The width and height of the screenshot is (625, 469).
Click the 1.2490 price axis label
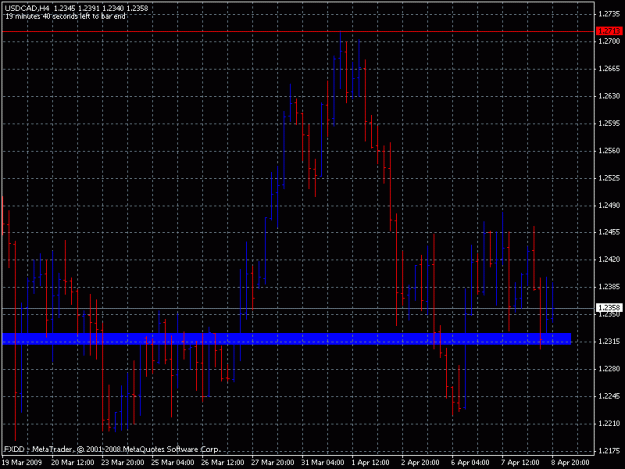coord(609,205)
